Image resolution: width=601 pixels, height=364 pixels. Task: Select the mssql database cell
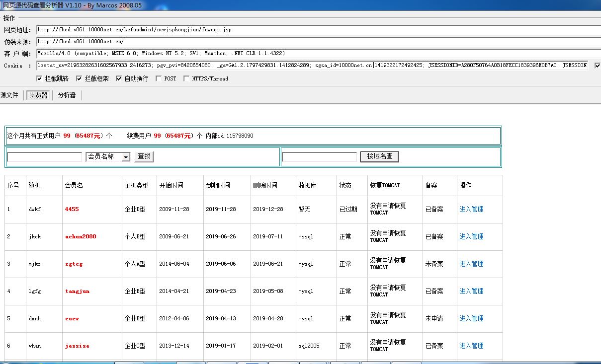(x=306, y=236)
